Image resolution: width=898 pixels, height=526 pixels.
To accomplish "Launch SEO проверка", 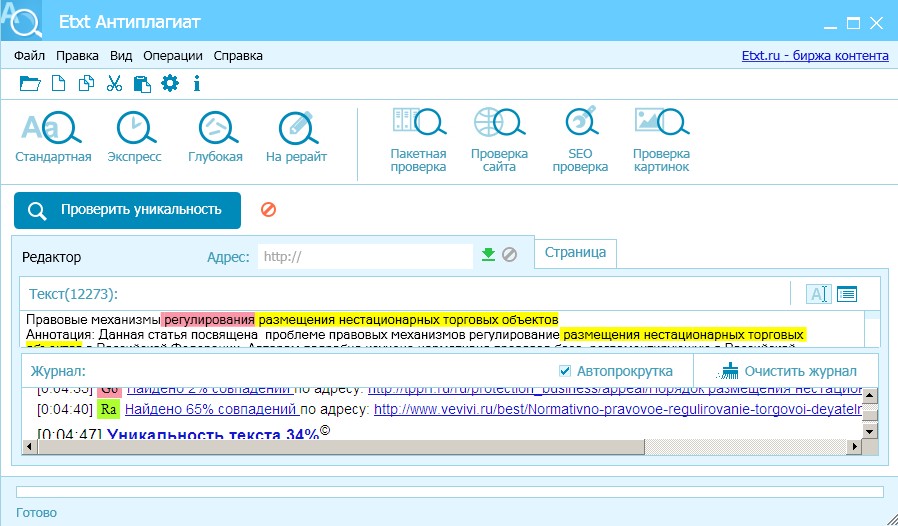I will click(x=580, y=141).
